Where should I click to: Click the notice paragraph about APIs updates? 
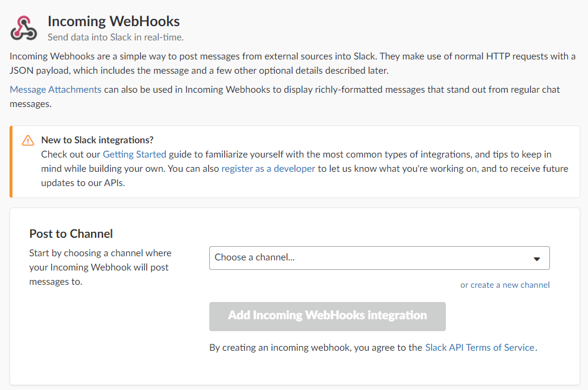pyautogui.click(x=304, y=169)
